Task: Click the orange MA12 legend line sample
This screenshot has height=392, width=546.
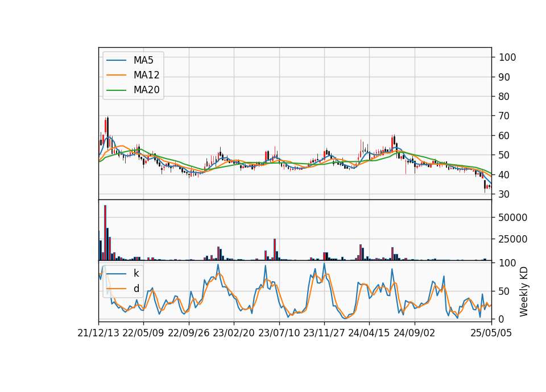Action: click(x=116, y=75)
